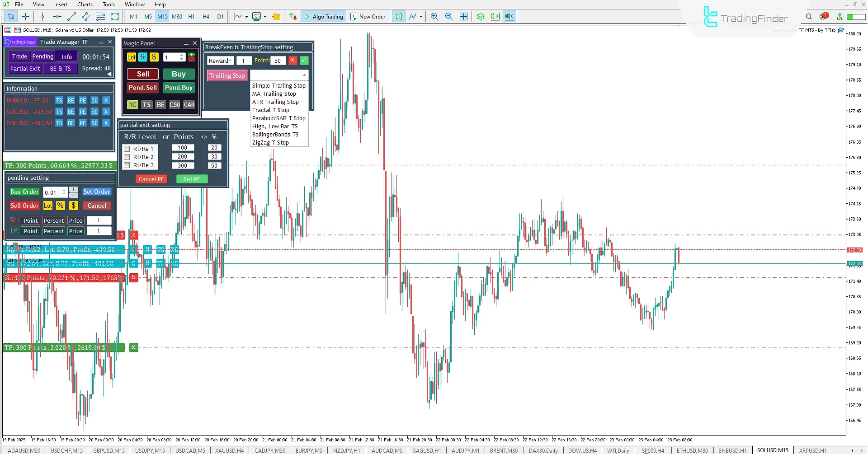Switch chart to candlestick display
The height and width of the screenshot is (454, 868).
(398, 16)
